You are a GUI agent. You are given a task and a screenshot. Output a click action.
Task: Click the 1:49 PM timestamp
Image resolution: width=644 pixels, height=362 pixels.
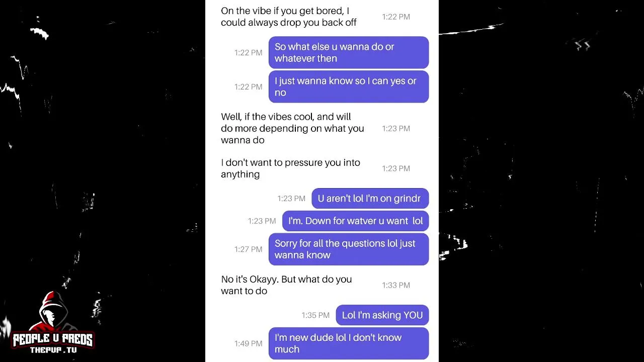(x=248, y=343)
